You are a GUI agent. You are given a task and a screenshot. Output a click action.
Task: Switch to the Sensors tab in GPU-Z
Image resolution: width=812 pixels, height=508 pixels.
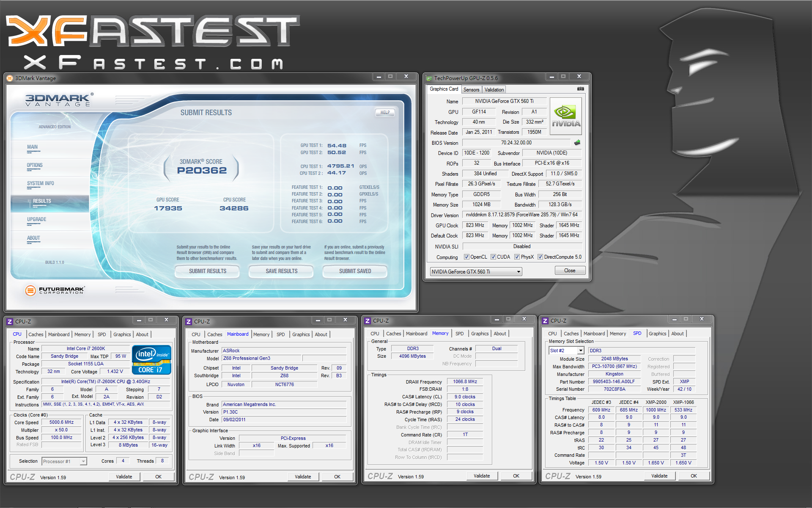[471, 90]
